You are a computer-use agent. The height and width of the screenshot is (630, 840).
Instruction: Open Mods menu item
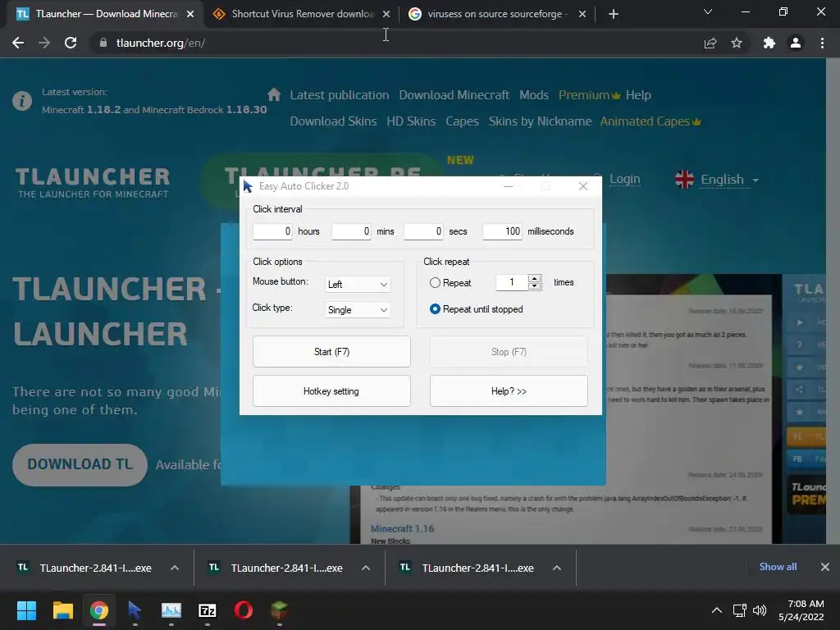534,95
